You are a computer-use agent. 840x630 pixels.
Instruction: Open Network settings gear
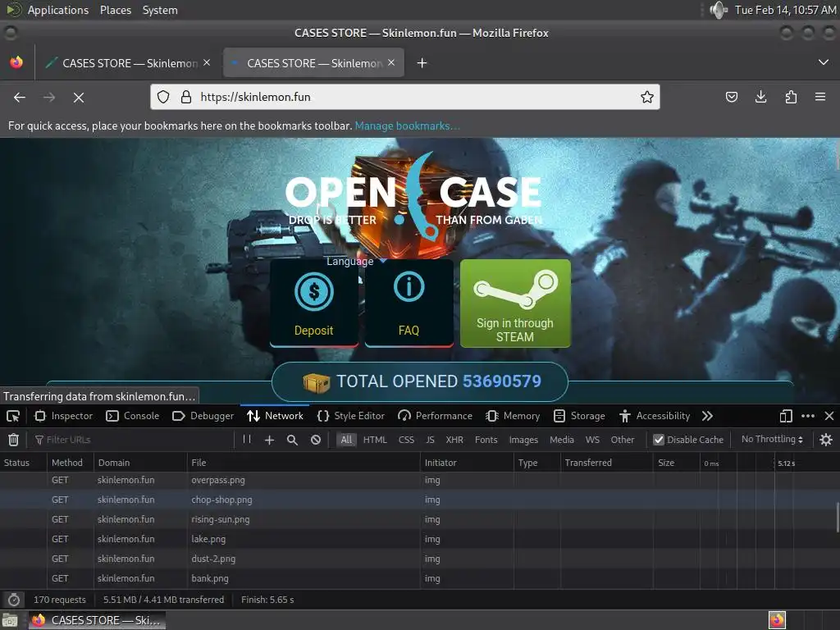click(x=825, y=440)
